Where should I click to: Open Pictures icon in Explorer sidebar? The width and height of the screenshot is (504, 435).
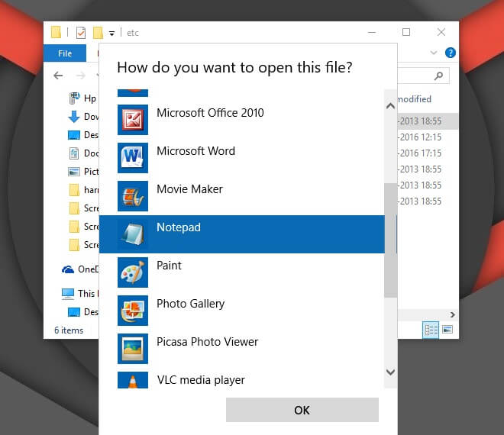[x=74, y=172]
